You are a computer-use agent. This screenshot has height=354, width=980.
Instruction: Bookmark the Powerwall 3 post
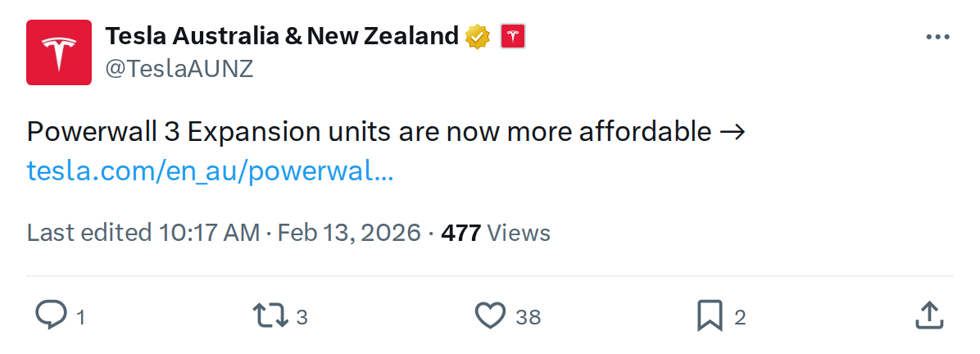click(x=709, y=315)
